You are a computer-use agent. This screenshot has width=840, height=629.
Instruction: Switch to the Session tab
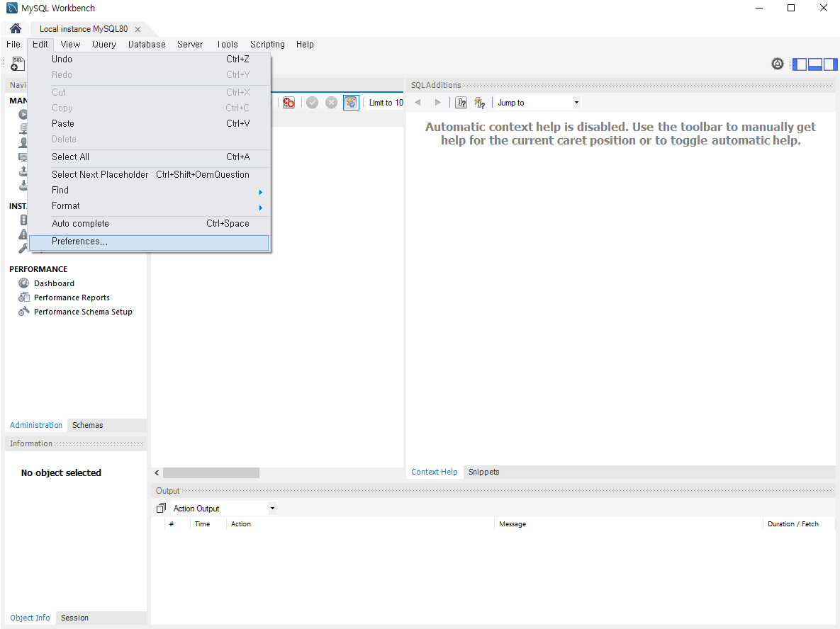pos(74,618)
